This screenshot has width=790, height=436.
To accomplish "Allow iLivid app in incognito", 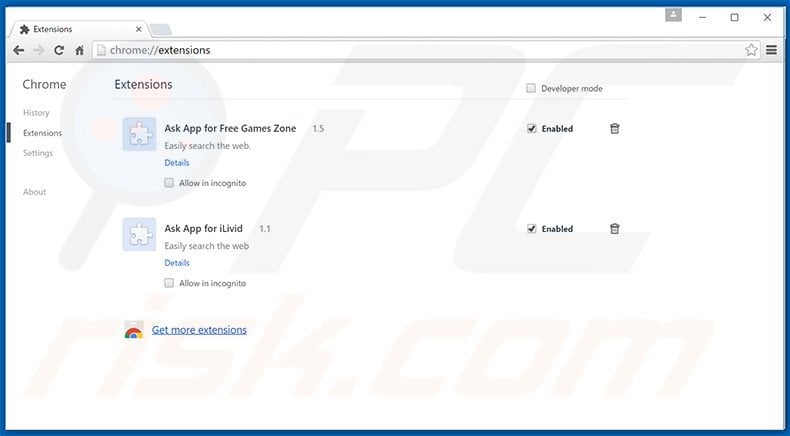I will coord(169,283).
